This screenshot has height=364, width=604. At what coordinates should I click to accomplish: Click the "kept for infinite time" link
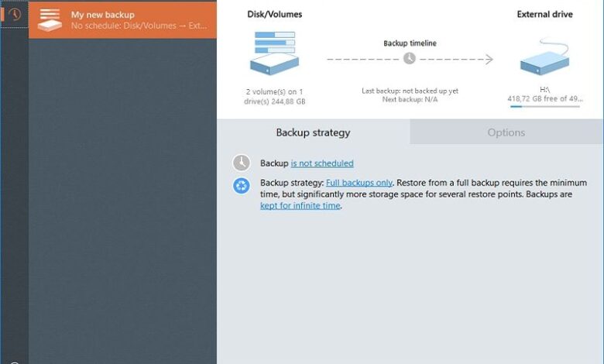click(300, 206)
